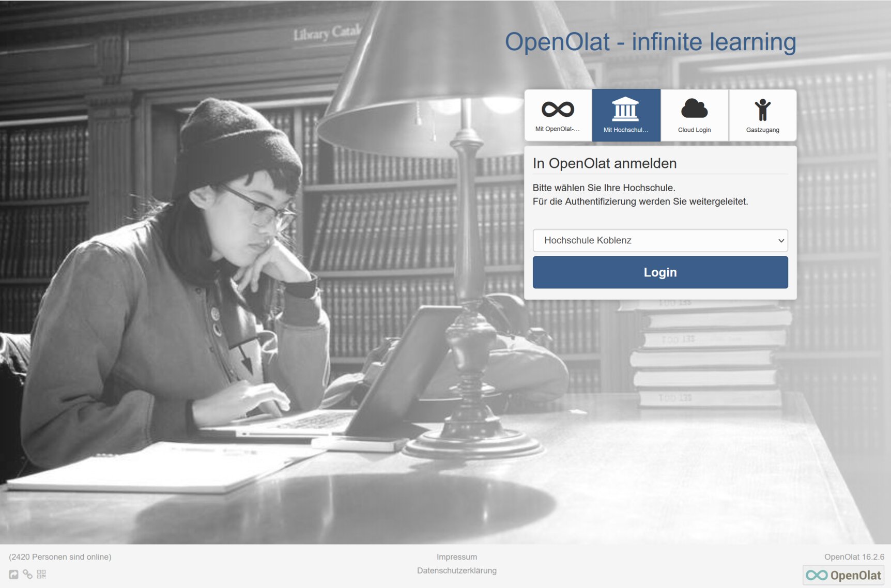Show the QR code via footer icon

(41, 574)
